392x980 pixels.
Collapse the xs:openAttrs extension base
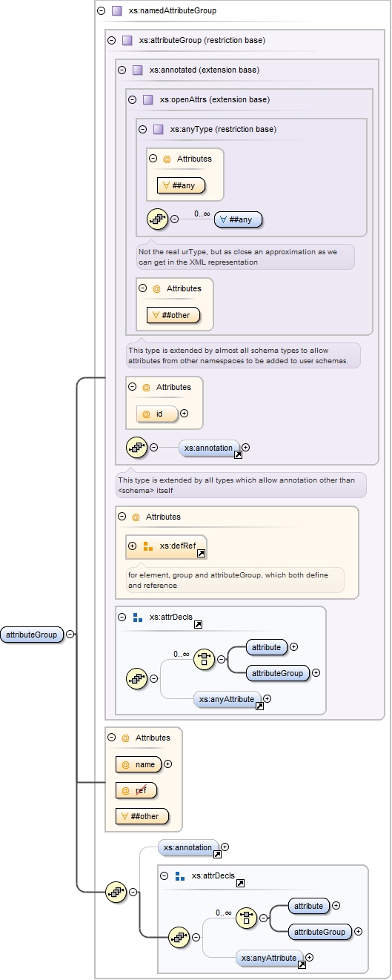133,99
